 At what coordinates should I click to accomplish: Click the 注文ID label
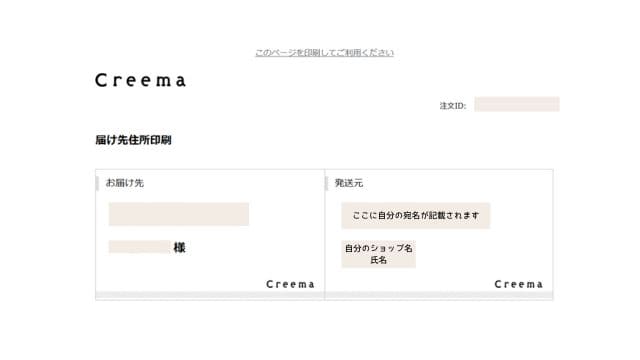coord(453,106)
